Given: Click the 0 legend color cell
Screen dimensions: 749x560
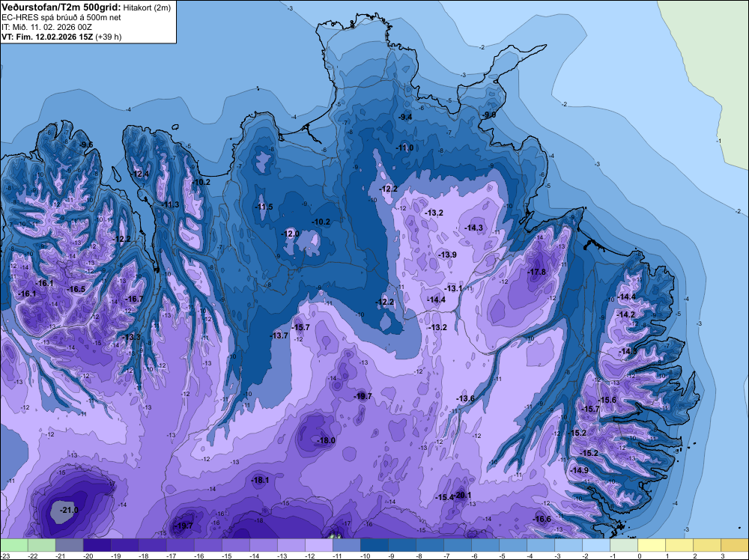Looking at the screenshot, I should tap(651, 545).
